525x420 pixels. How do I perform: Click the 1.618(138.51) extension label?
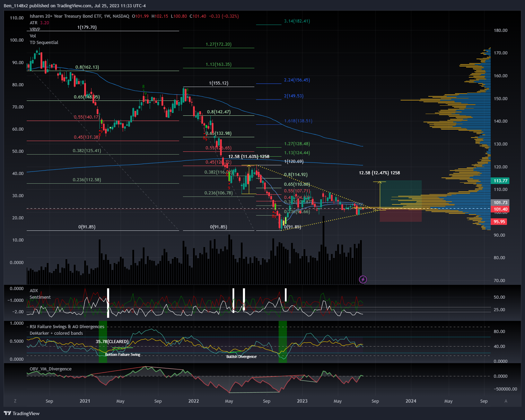click(x=298, y=121)
